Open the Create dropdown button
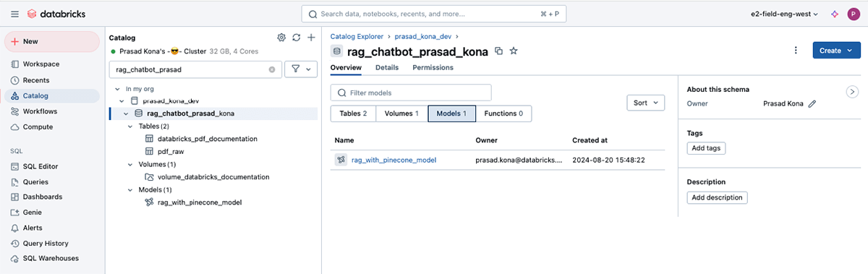The width and height of the screenshot is (868, 274). pyautogui.click(x=835, y=50)
